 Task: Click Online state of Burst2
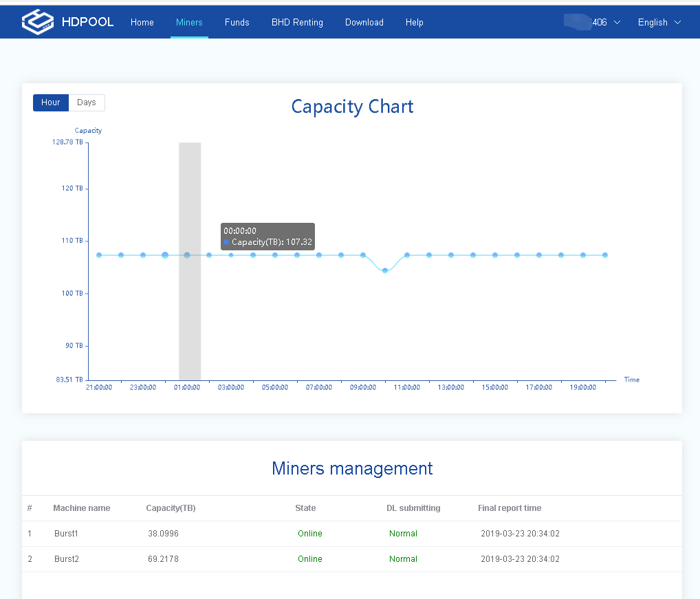[310, 559]
